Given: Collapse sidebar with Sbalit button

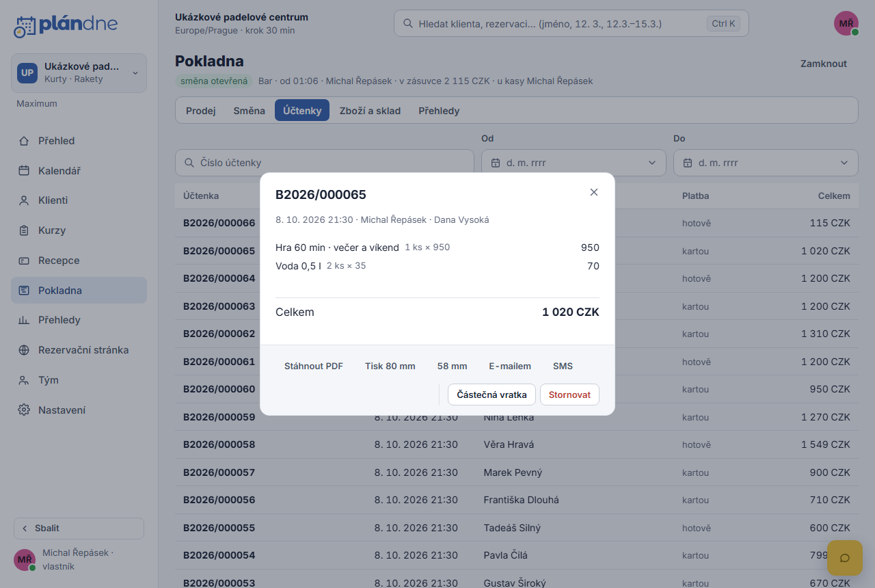Looking at the screenshot, I should [79, 529].
